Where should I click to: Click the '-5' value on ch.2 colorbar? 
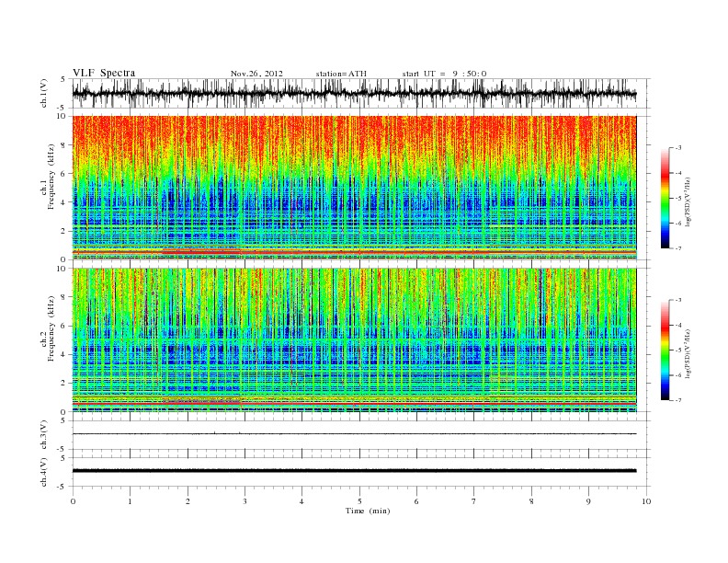677,350
